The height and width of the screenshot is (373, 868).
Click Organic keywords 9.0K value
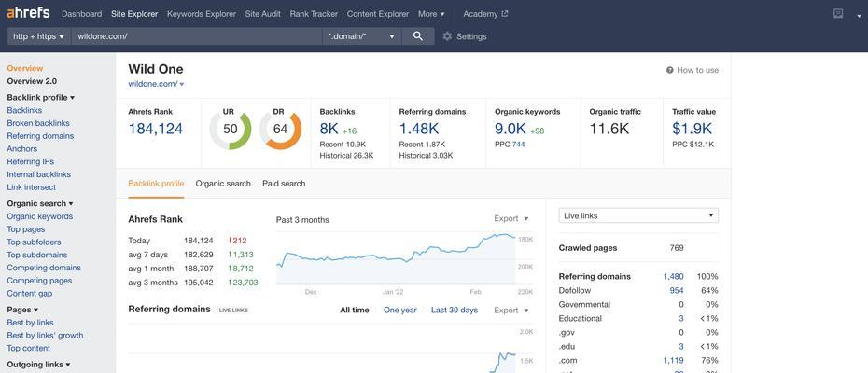coord(511,129)
